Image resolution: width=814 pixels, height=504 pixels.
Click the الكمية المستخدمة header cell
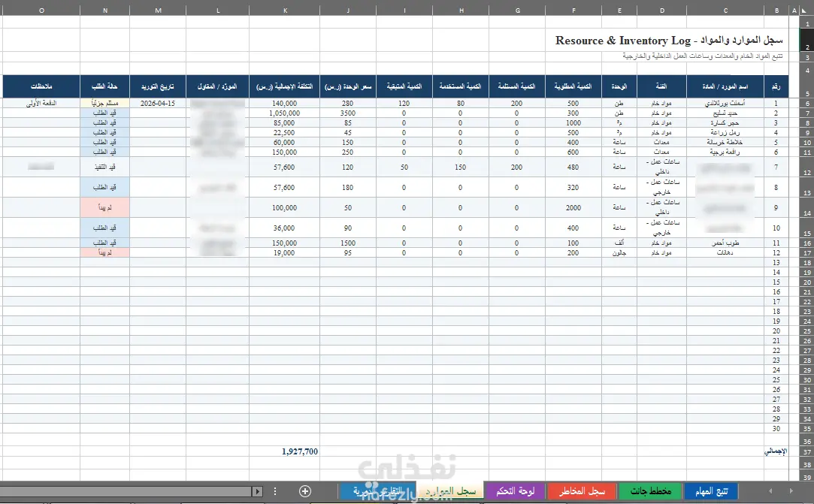(x=461, y=86)
